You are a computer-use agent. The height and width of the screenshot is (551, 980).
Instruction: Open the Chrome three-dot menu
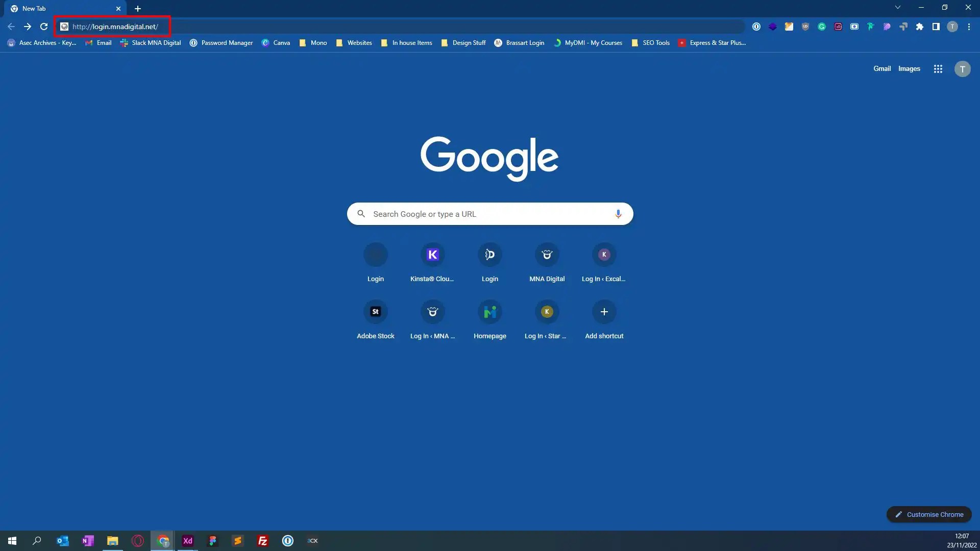pos(969,27)
